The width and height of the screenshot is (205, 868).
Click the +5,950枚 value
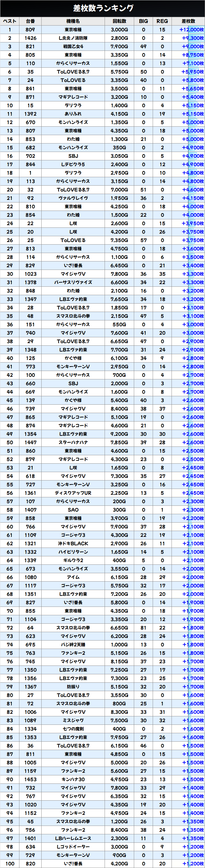click(x=193, y=72)
